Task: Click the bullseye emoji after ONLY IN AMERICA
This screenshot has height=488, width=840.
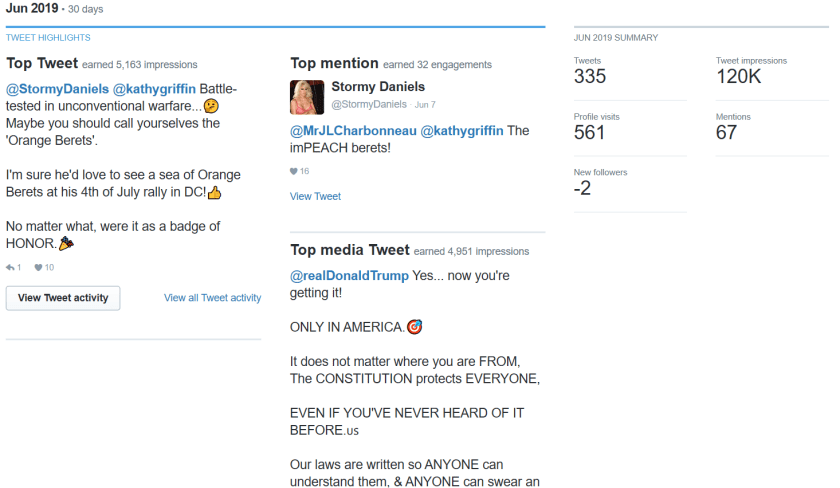Action: pos(415,327)
